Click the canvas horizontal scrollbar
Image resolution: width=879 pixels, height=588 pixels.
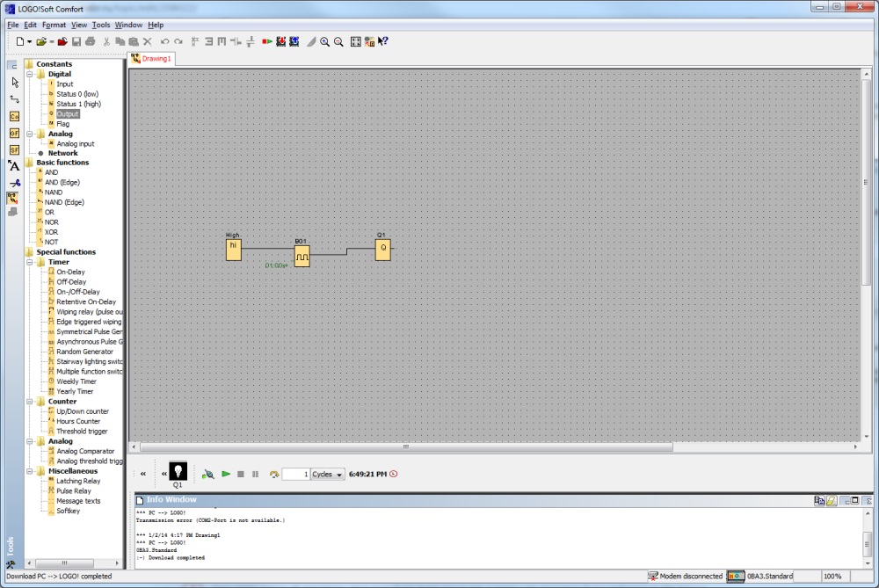click(x=406, y=447)
